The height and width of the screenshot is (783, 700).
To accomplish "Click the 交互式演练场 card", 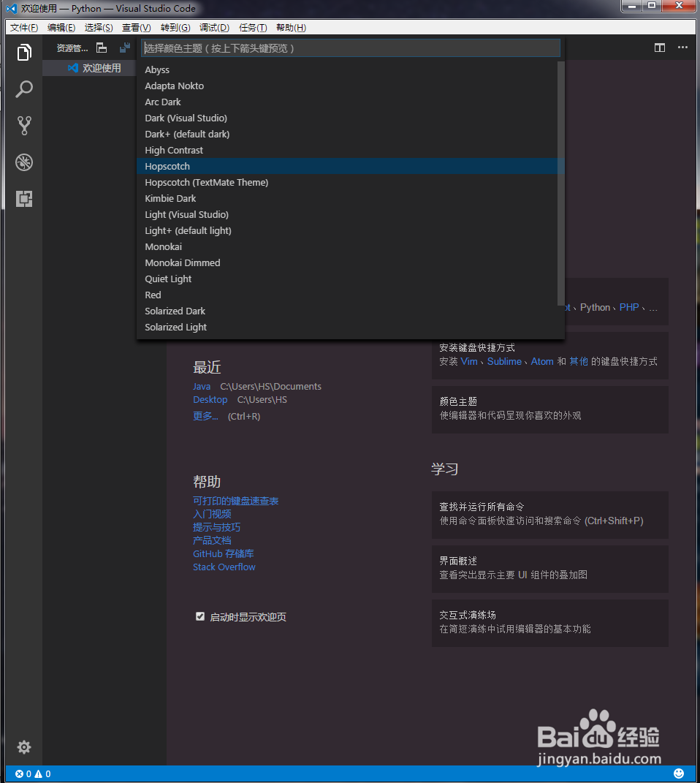I will [x=549, y=623].
